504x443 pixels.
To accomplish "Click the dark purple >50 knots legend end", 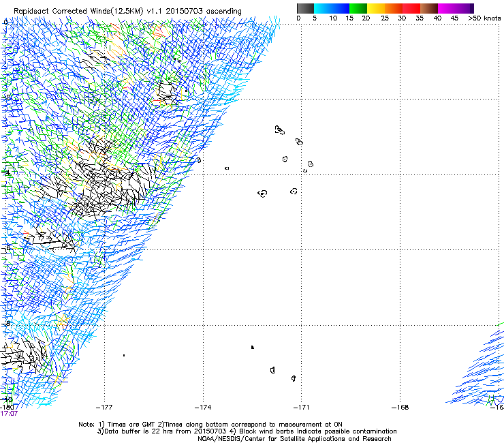I will (472, 8).
